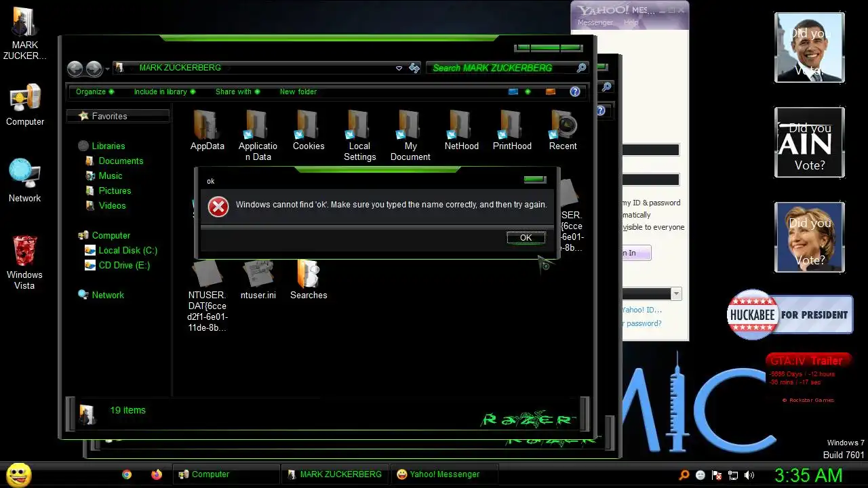868x488 pixels.
Task: Open the Application Data folder
Action: pyautogui.click(x=258, y=136)
